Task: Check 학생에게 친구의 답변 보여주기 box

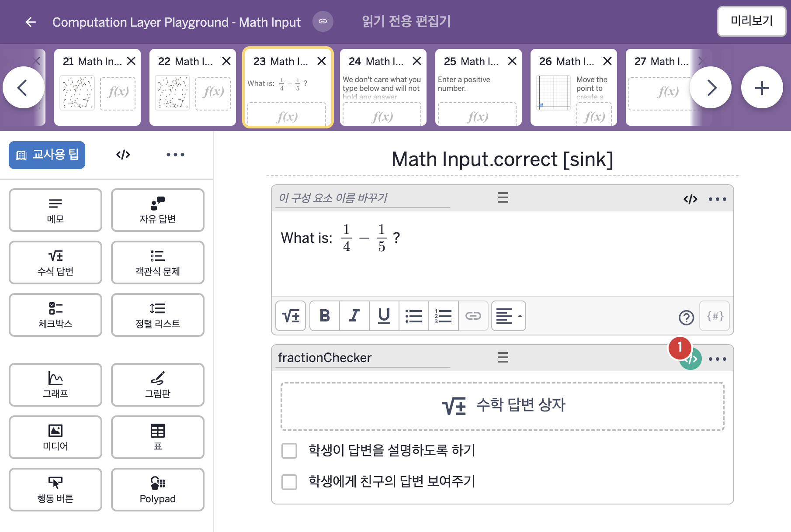Action: [289, 482]
